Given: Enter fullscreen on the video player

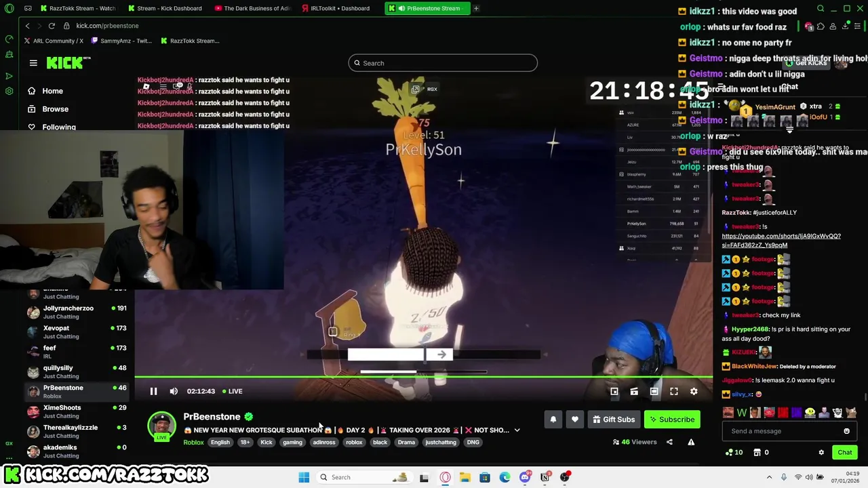Looking at the screenshot, I should 674,391.
